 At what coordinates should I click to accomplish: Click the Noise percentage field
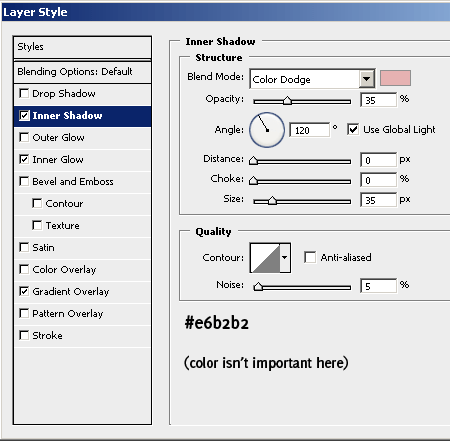(x=379, y=286)
